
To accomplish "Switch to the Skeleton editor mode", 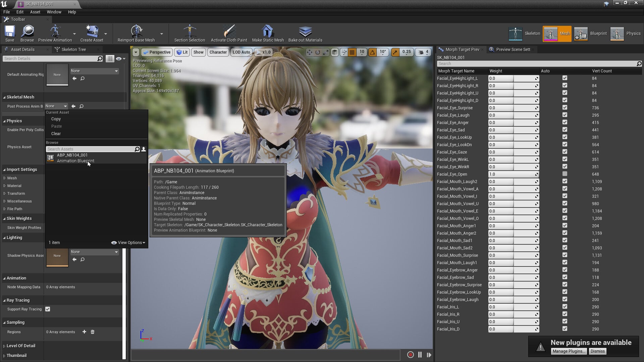I will click(524, 34).
